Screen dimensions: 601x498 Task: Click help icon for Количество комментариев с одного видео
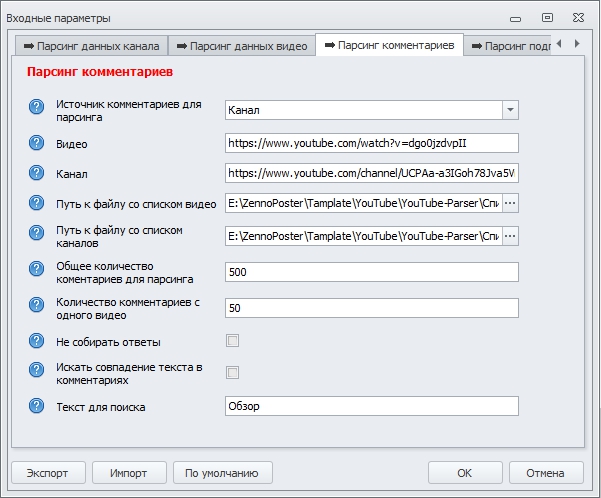click(38, 307)
